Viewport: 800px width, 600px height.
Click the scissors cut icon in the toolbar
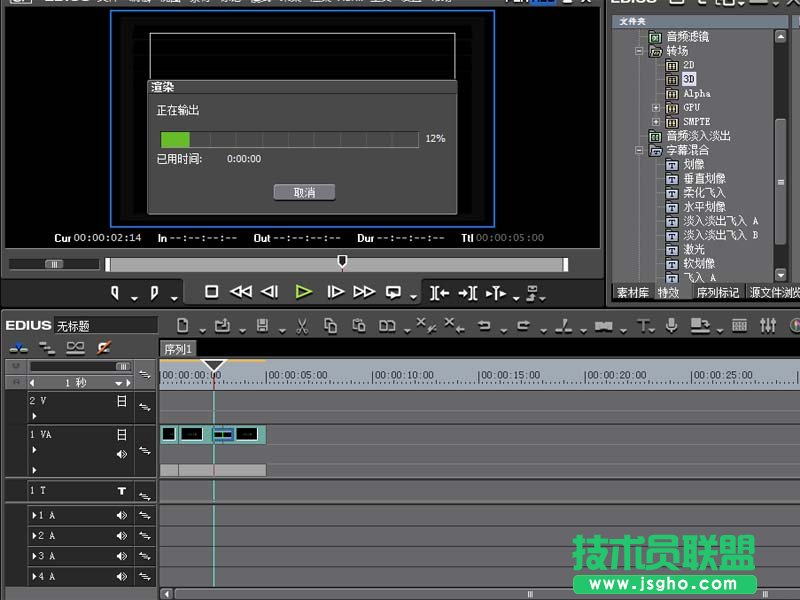coord(302,325)
